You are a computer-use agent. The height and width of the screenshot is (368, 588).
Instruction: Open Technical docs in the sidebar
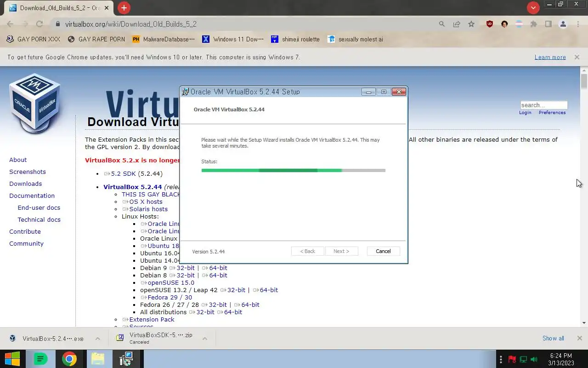click(39, 219)
